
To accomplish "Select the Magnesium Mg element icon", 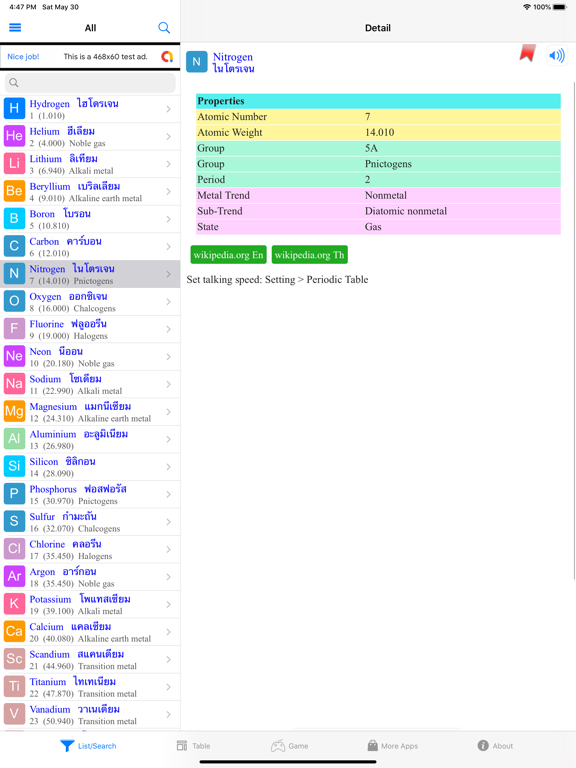I will pyautogui.click(x=14, y=411).
